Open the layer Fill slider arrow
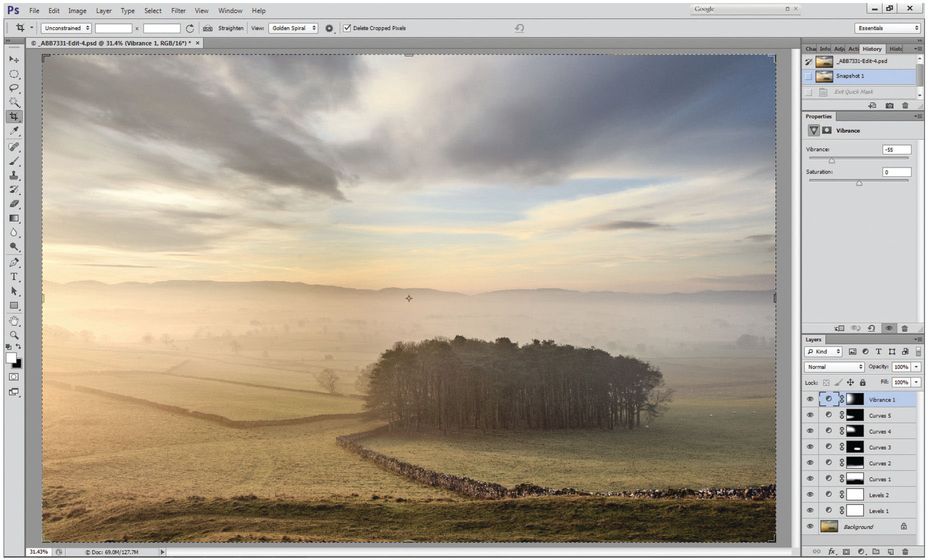Image resolution: width=928 pixels, height=560 pixels. [x=916, y=382]
